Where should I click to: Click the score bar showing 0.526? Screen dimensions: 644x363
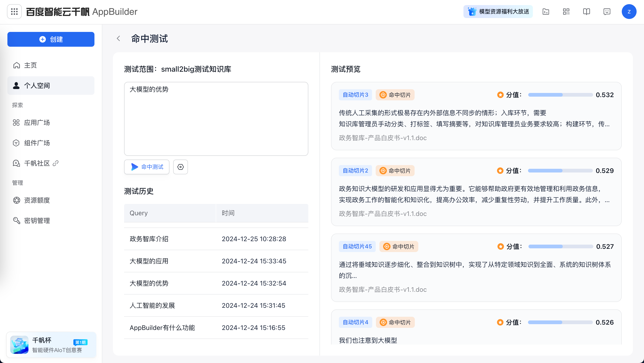[x=560, y=323]
